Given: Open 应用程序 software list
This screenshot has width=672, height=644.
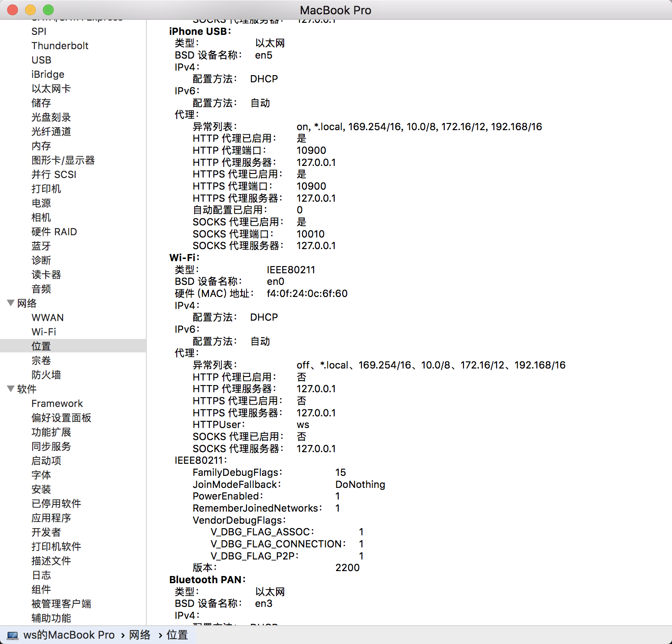Looking at the screenshot, I should click(51, 518).
